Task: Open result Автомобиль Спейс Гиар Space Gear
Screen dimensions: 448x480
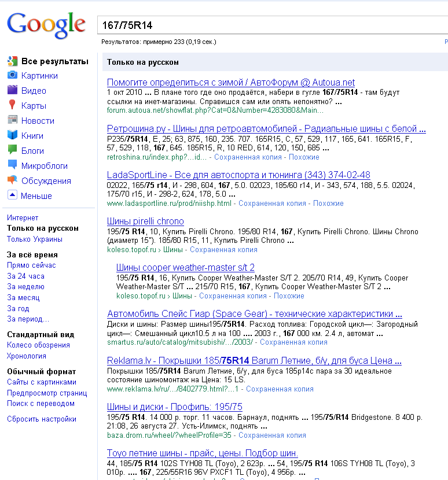Action: pyautogui.click(x=255, y=314)
